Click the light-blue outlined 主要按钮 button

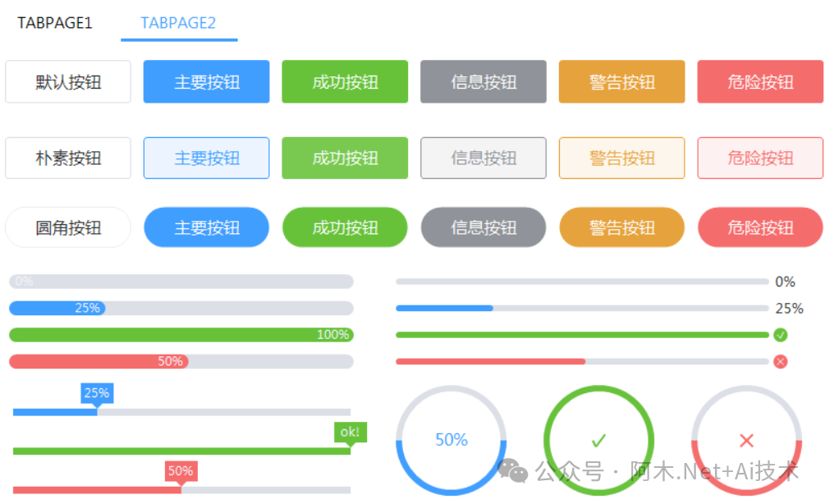pos(206,158)
